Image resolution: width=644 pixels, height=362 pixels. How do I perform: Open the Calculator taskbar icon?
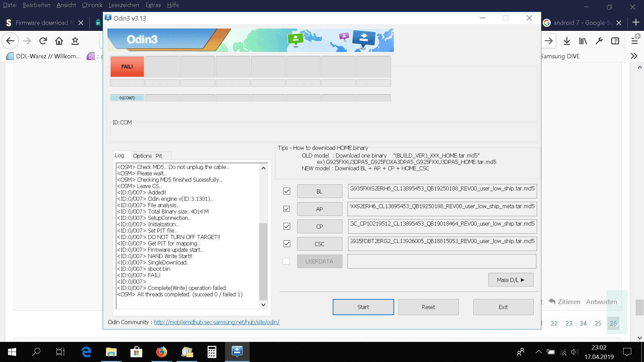(x=212, y=352)
